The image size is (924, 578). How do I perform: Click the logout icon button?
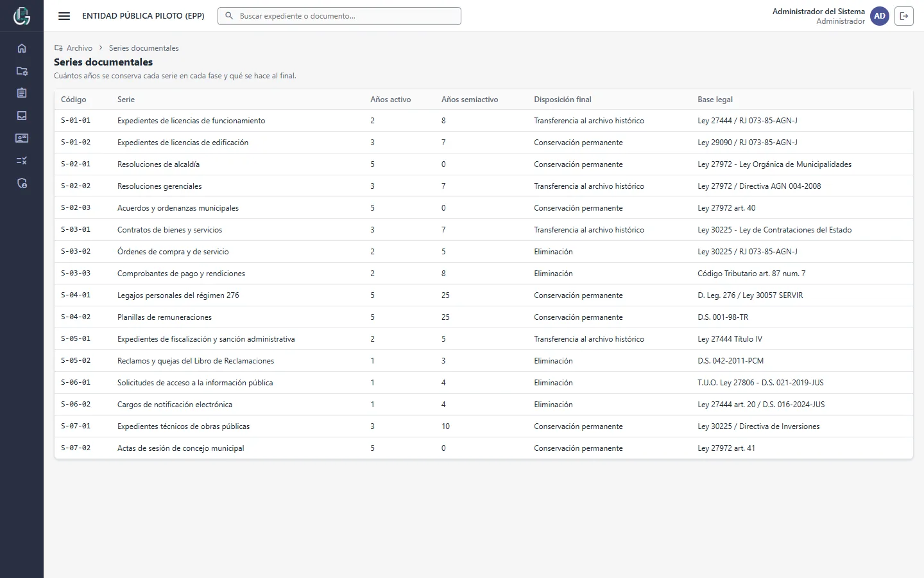pyautogui.click(x=904, y=16)
